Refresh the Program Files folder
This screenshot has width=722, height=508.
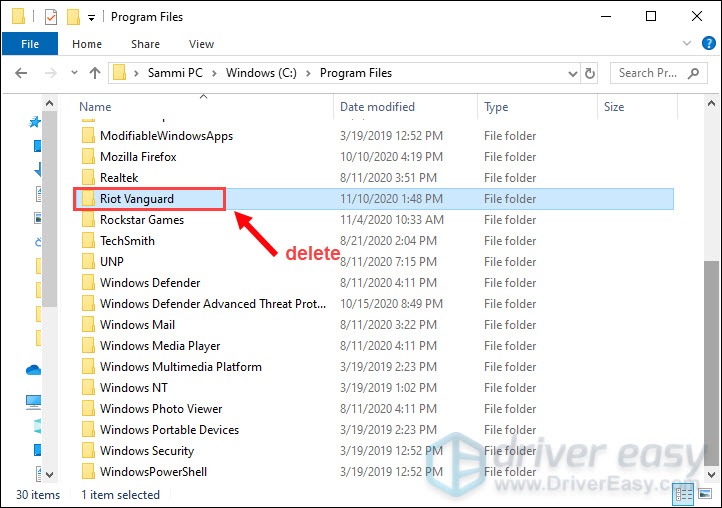(589, 73)
